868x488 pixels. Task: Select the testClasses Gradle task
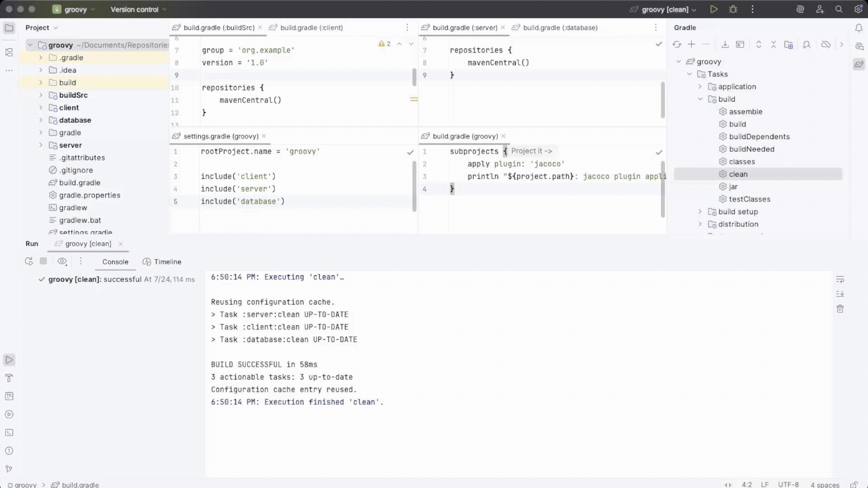click(x=749, y=199)
